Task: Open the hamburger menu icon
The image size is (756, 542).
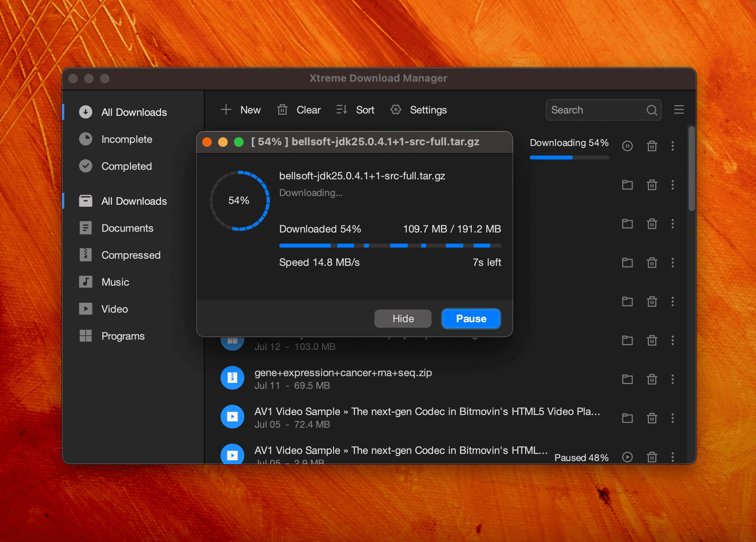Action: point(679,110)
